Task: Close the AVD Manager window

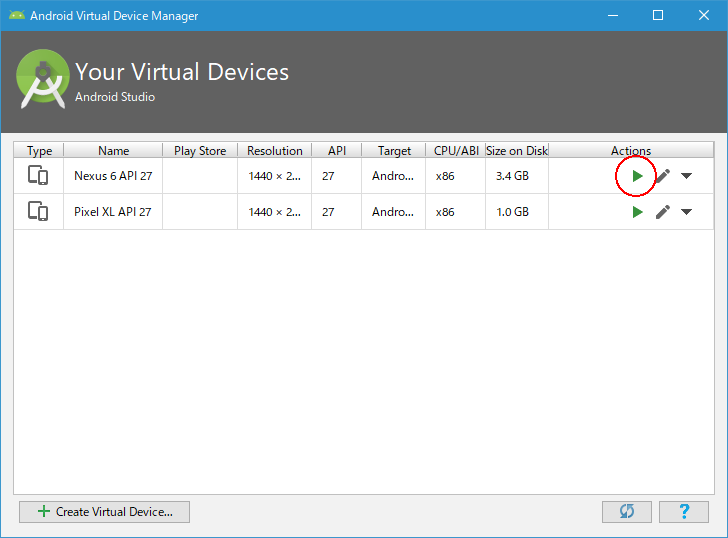Action: (x=703, y=15)
